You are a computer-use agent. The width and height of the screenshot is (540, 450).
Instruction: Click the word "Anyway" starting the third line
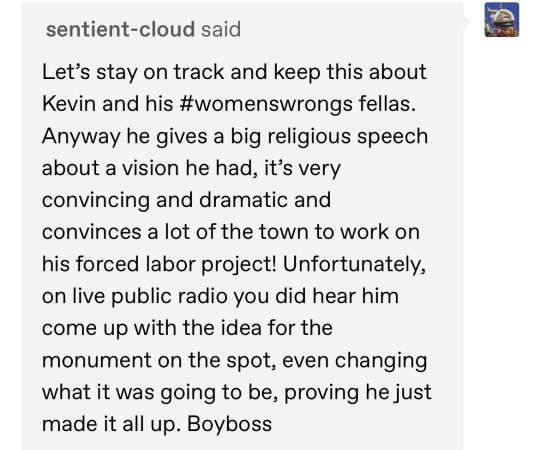[x=81, y=136]
